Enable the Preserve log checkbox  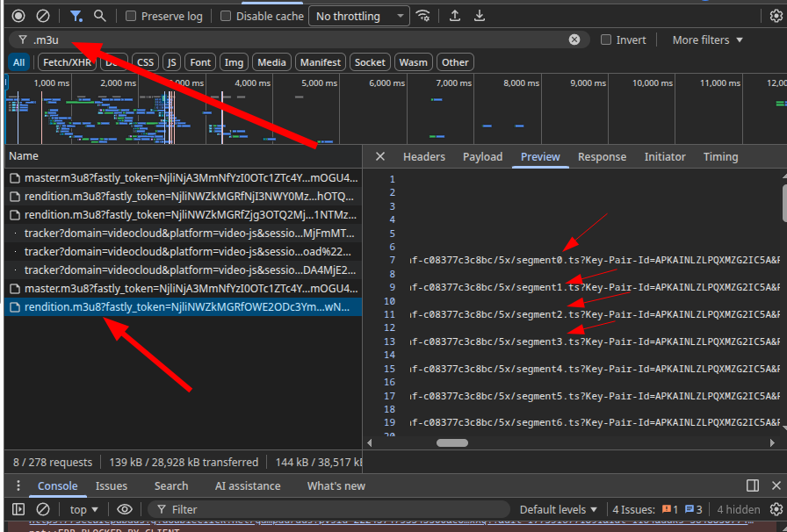[131, 16]
